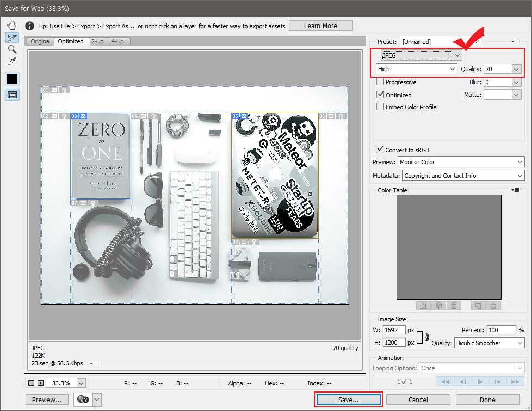Enable Embed Color Profile checkbox
532x411 pixels.
[380, 107]
